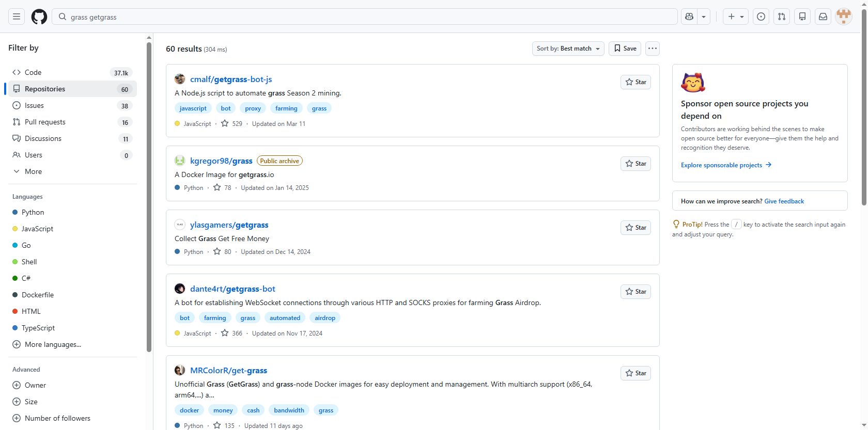Filter results by Pull requests
The image size is (868, 430).
click(72, 122)
